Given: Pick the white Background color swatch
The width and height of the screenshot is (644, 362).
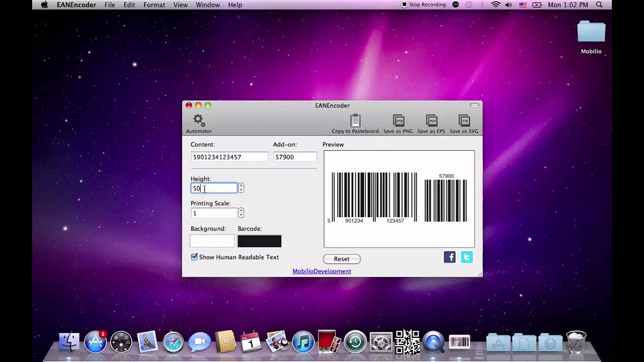Looking at the screenshot, I should pos(212,241).
